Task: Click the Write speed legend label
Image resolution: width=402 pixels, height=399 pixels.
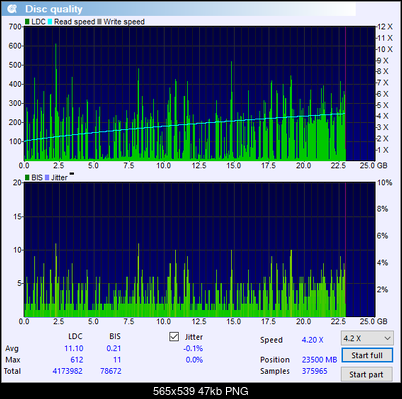Action: point(124,22)
